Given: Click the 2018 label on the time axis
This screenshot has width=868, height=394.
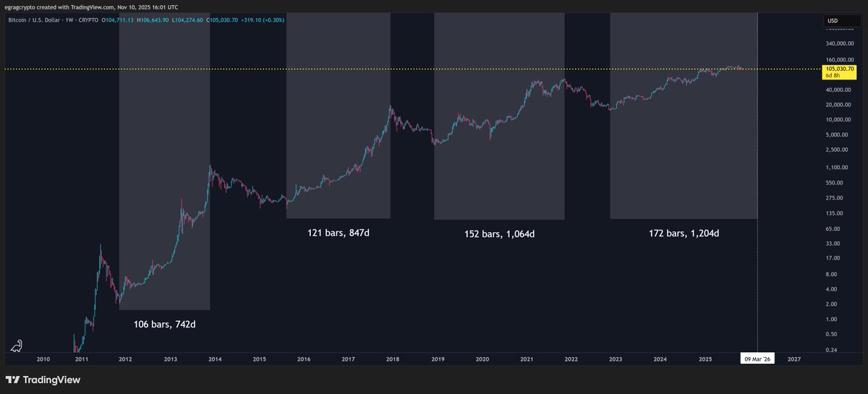Looking at the screenshot, I should (x=393, y=359).
